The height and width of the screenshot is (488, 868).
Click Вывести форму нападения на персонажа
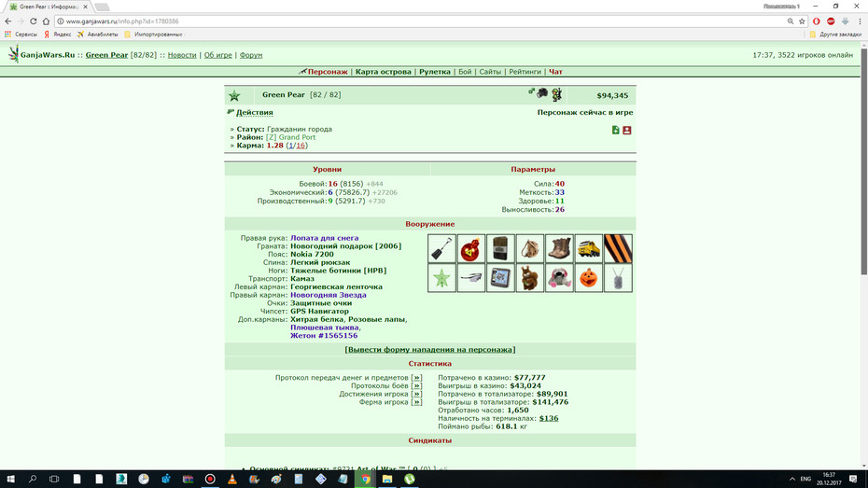[430, 350]
